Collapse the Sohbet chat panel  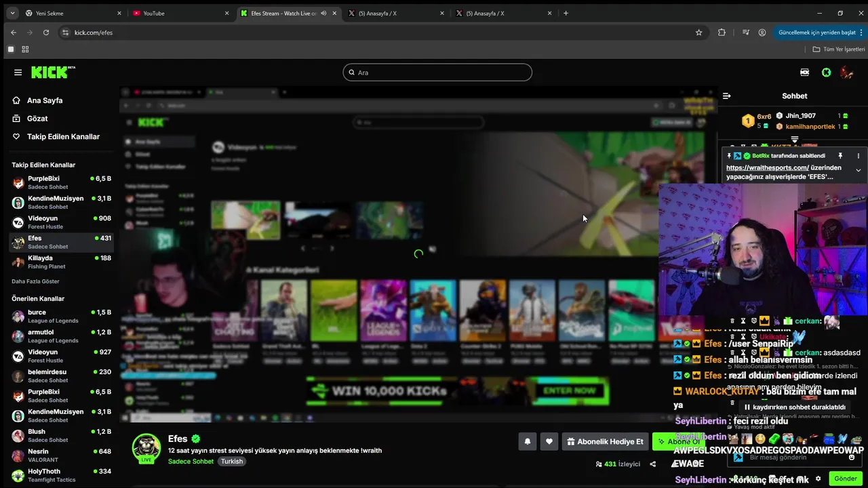pyautogui.click(x=726, y=96)
